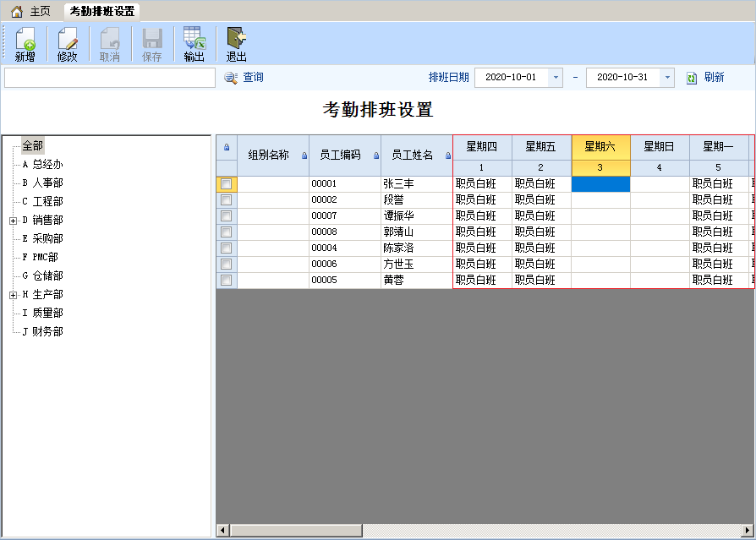Click the home icon on 主页 tab
The image size is (756, 540).
tap(17, 12)
